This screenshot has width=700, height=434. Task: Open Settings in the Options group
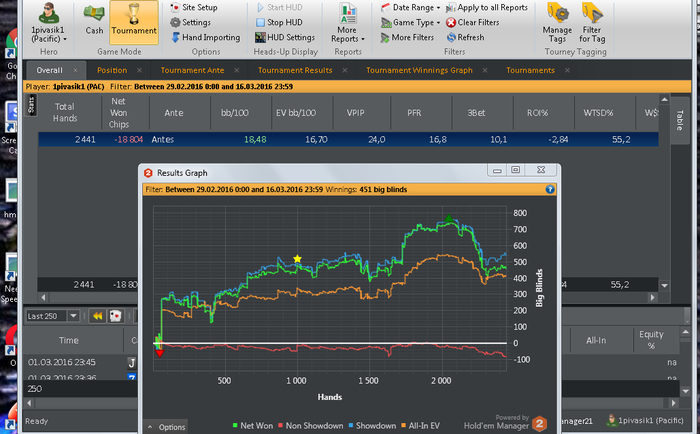[191, 22]
